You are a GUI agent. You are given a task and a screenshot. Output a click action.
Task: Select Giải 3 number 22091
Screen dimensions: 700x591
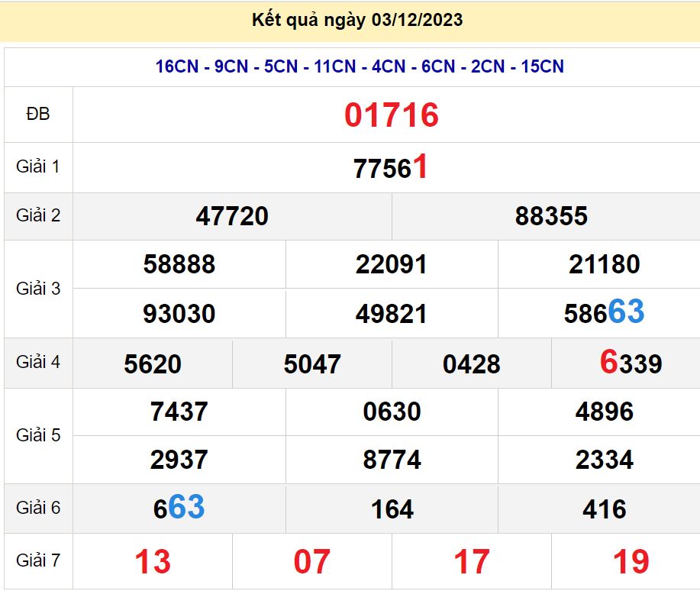pos(392,265)
